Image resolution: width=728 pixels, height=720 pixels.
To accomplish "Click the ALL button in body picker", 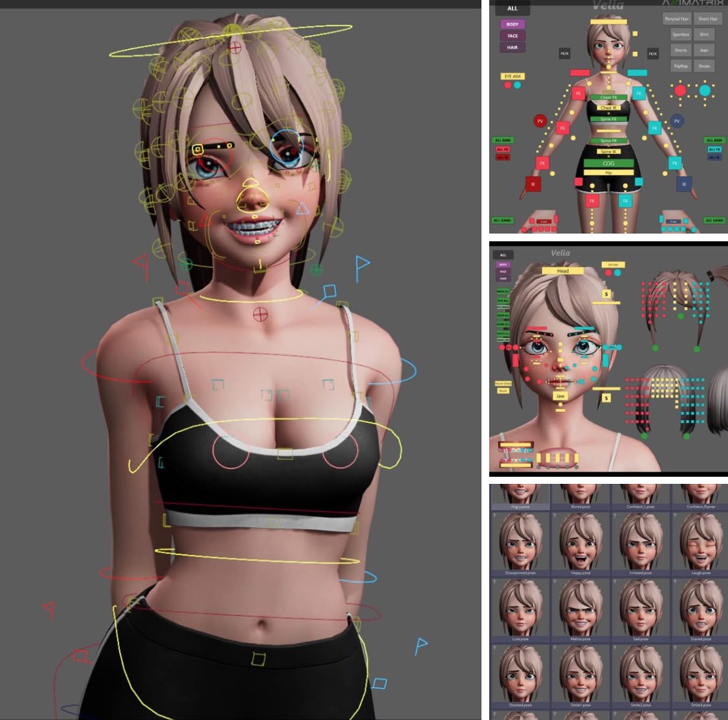I will click(x=512, y=8).
